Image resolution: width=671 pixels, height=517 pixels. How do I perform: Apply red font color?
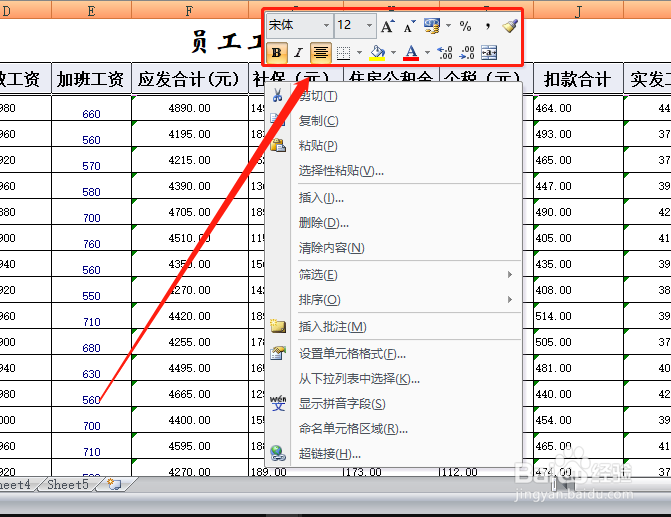pos(411,53)
